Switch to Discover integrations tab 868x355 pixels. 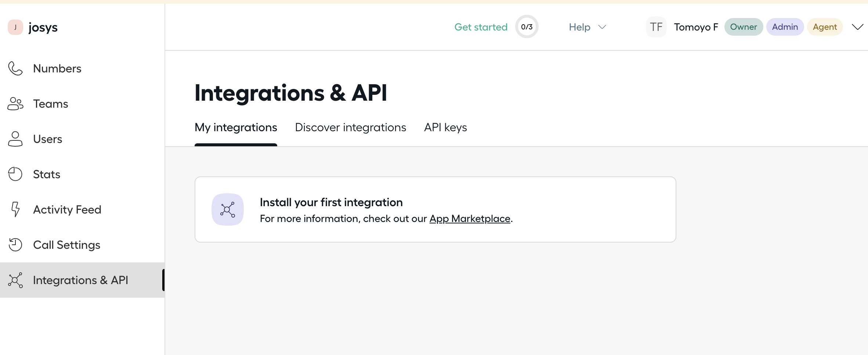(x=350, y=128)
